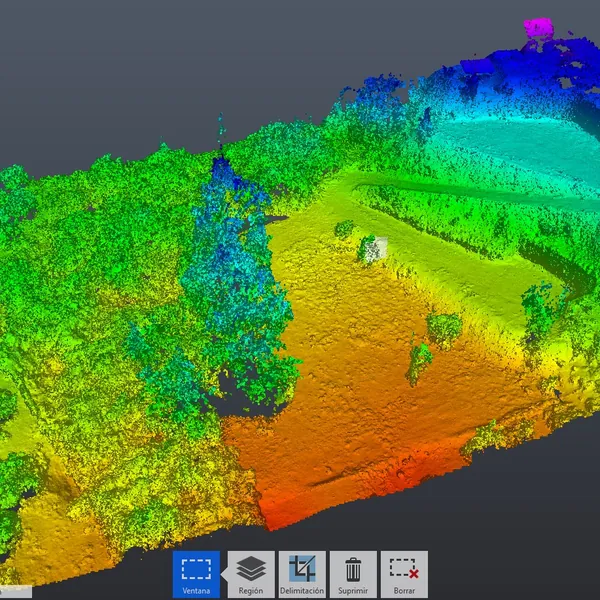The width and height of the screenshot is (600, 600).
Task: Click the Suprimir trash can button
Action: (x=353, y=574)
